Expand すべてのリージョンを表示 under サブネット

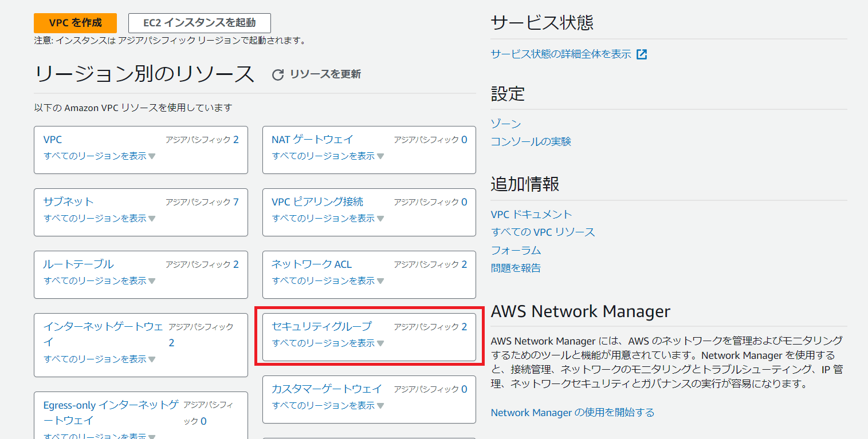pyautogui.click(x=99, y=218)
